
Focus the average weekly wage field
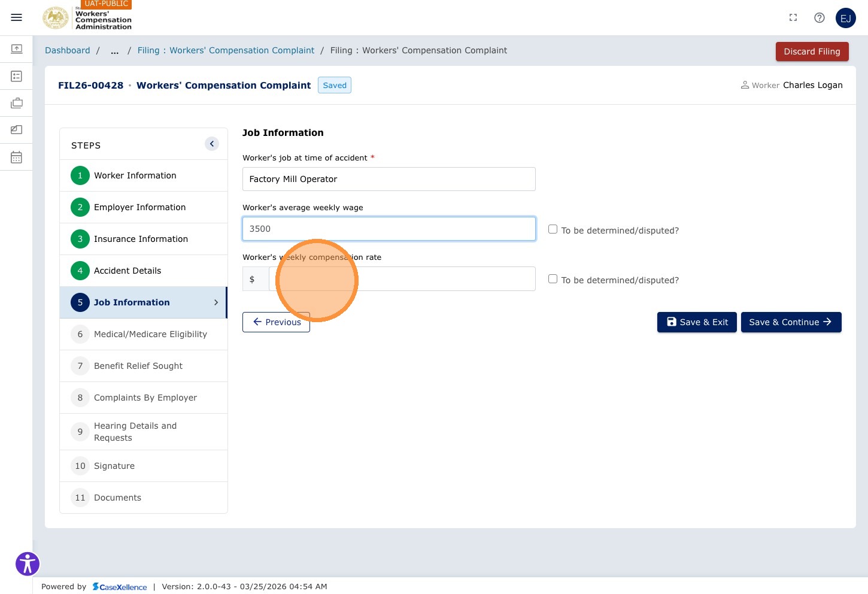pyautogui.click(x=389, y=229)
